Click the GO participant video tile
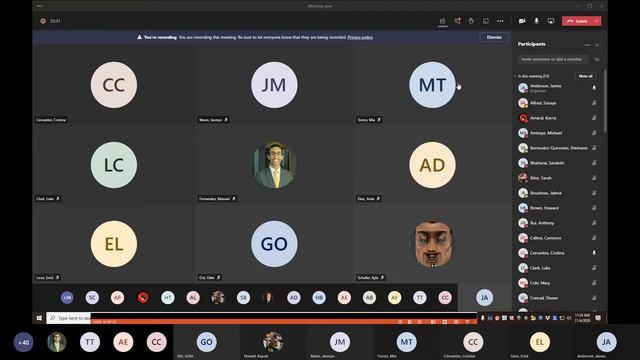Screen dimensions: 640x360 [x=274, y=244]
